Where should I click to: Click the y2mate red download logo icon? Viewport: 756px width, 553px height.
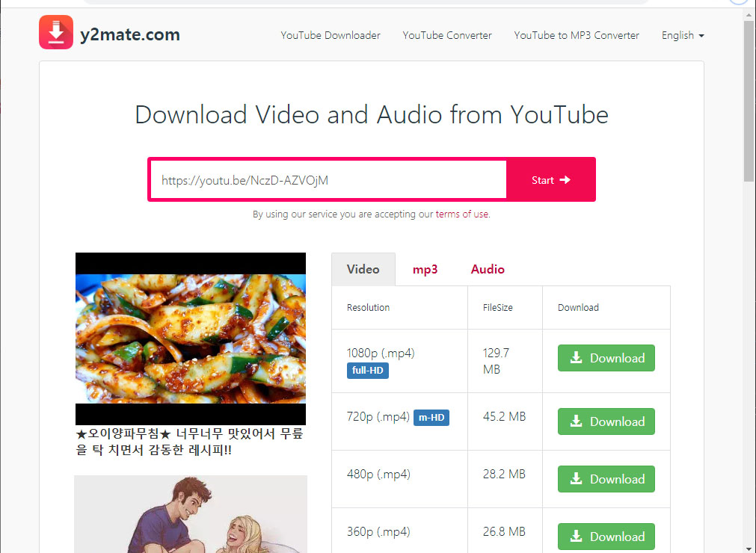pos(56,32)
